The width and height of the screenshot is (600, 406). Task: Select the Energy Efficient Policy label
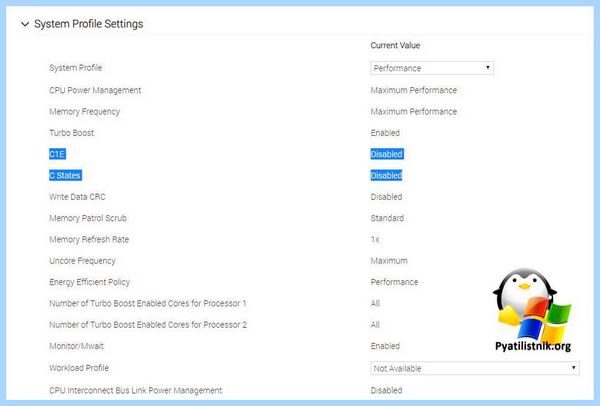(90, 282)
